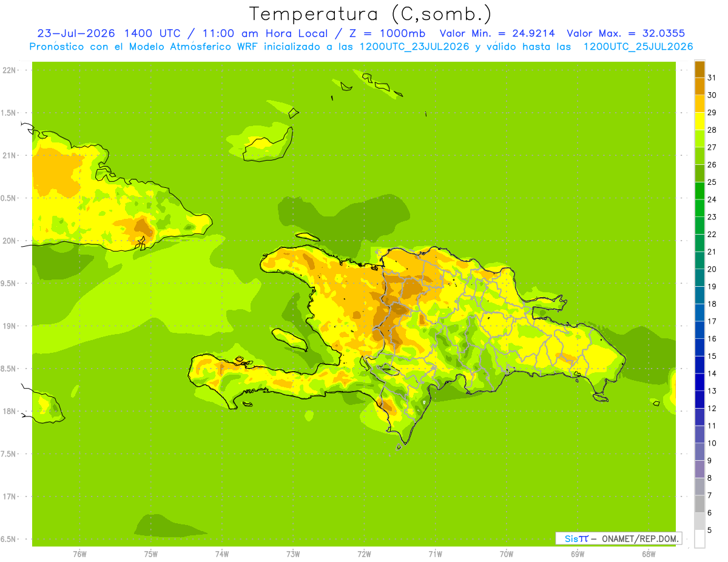Click the '19N' latitude axis label
The width and height of the screenshot is (728, 562).
10,326
